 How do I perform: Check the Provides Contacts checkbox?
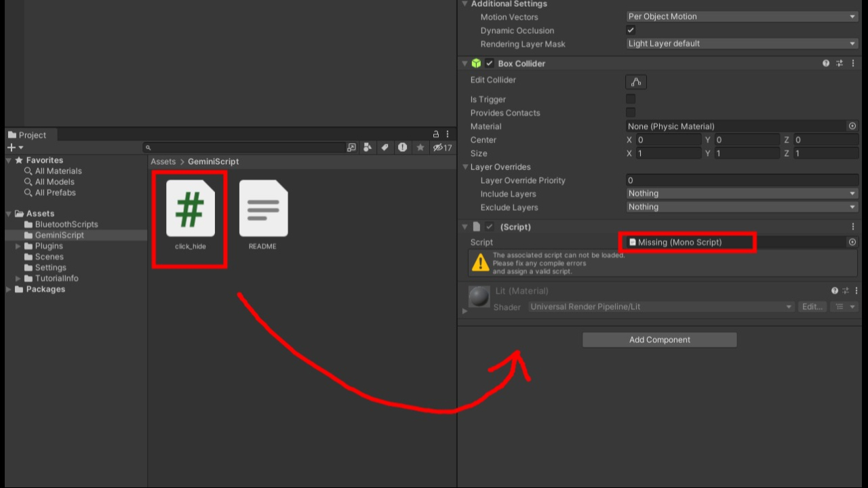(631, 113)
